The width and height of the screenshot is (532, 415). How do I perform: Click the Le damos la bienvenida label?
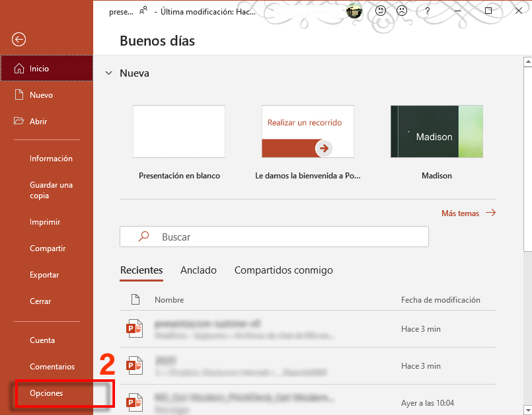(x=308, y=176)
